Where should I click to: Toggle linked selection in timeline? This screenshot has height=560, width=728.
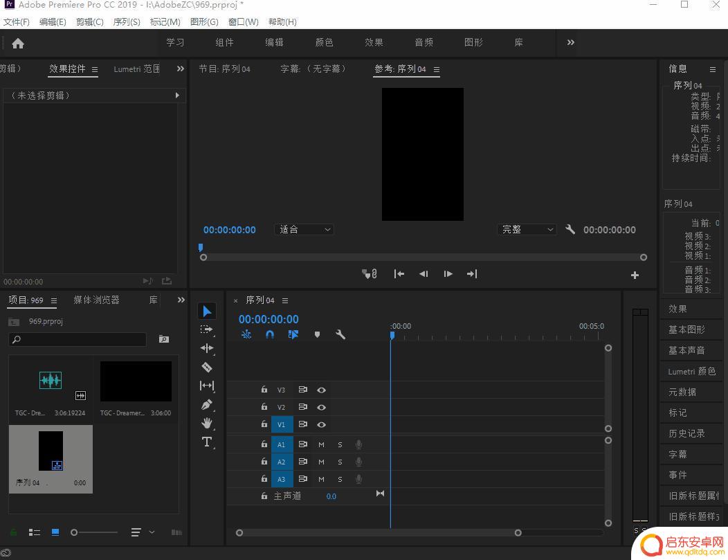(293, 334)
